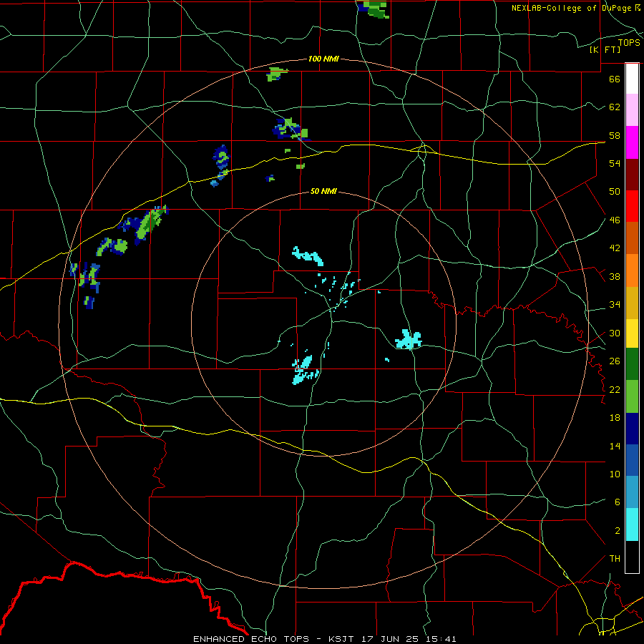Click the legend value 6
Screen dimensions: 644x644
[x=617, y=502]
